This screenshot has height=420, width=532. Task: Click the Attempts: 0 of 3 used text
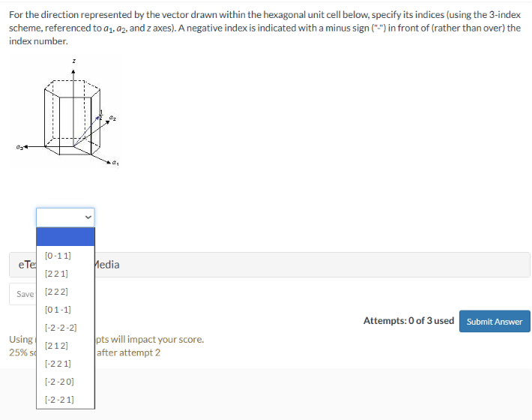409,321
